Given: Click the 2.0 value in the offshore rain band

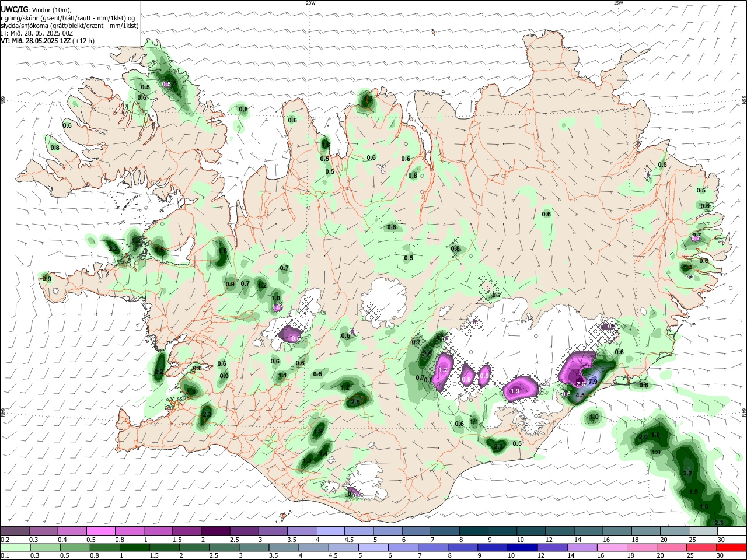Looking at the screenshot, I should pos(643,437).
